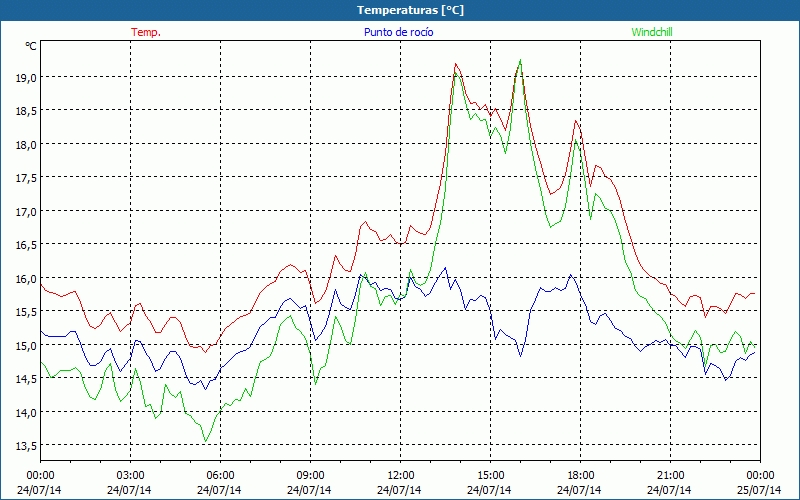Click the red temperature peak near 14:00
The image size is (800, 500).
(x=456, y=64)
